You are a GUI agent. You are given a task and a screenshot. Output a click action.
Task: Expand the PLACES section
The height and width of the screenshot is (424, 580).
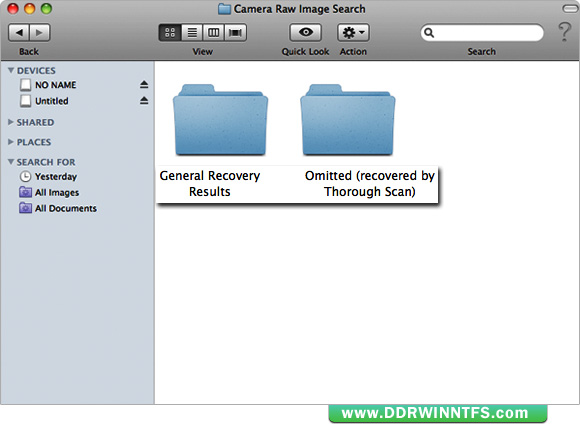[x=11, y=142]
